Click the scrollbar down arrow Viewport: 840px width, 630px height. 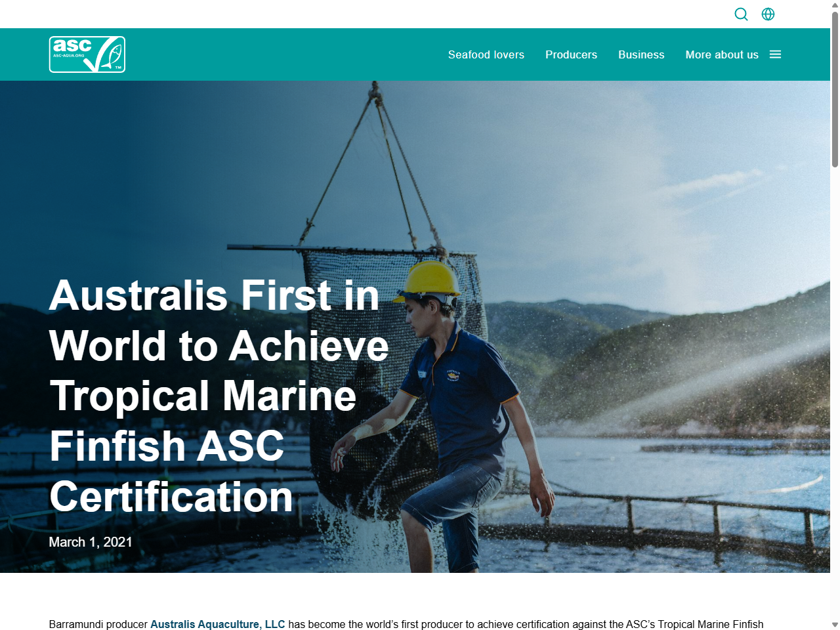point(835,625)
